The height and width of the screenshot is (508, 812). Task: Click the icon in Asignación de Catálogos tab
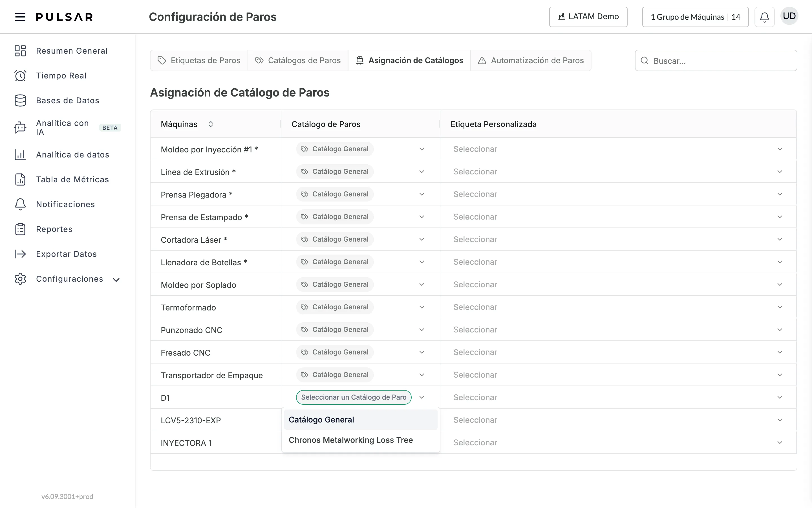(x=359, y=60)
